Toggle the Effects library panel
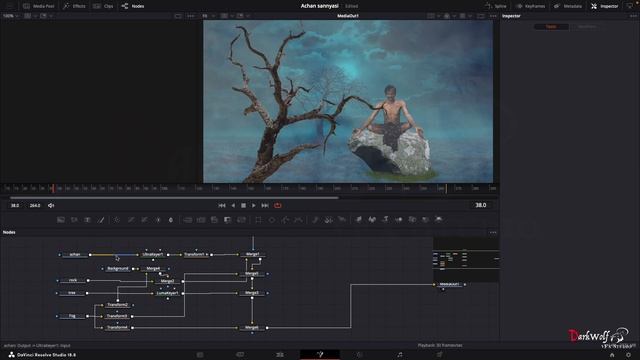The image size is (640, 360). [x=74, y=6]
